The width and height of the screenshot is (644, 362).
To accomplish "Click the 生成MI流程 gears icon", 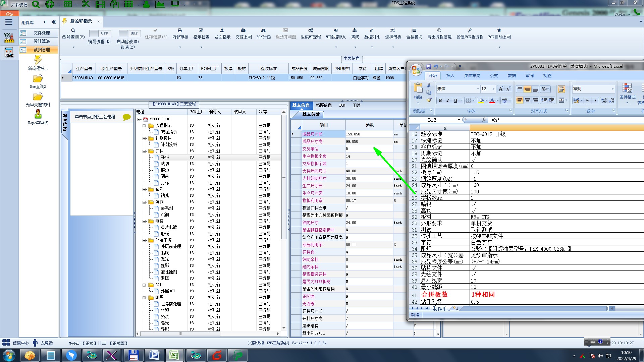I will point(311,31).
